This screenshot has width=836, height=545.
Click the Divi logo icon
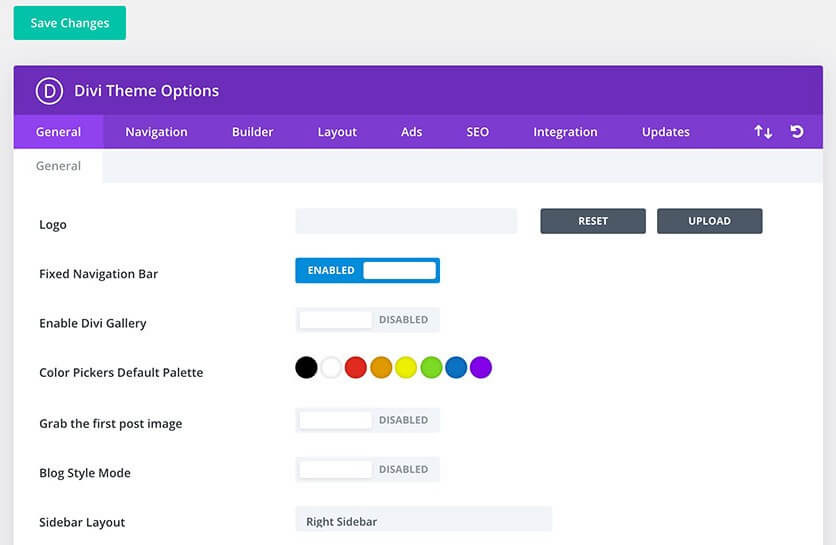tap(49, 91)
